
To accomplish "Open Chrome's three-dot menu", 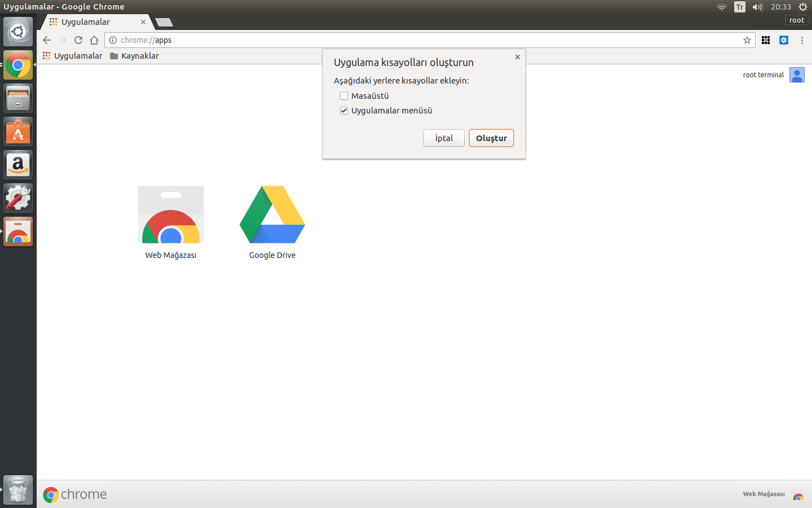I will (802, 40).
